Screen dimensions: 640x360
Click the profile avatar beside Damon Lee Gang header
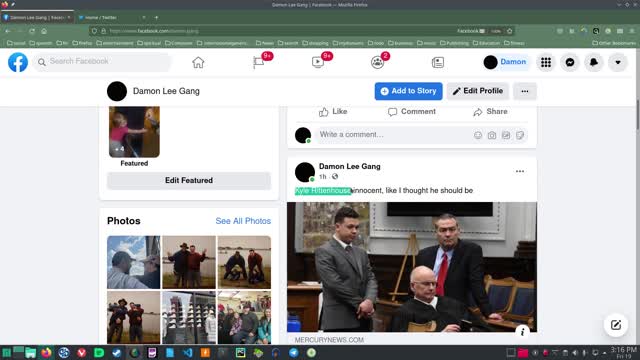(117, 91)
